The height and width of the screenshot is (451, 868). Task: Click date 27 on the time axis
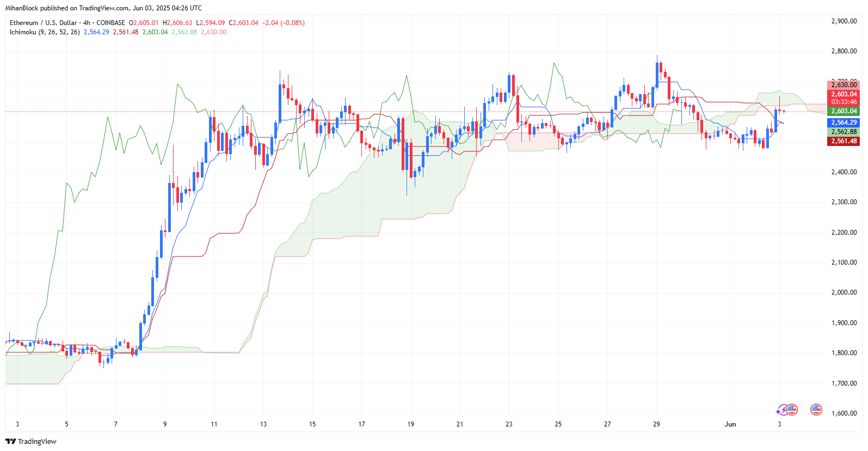607,424
